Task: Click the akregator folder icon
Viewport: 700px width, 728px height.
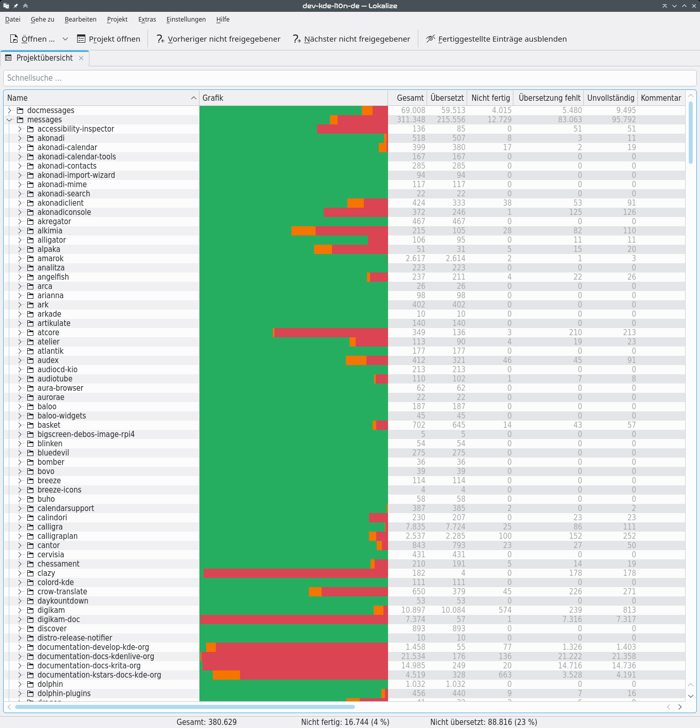Action: point(30,222)
